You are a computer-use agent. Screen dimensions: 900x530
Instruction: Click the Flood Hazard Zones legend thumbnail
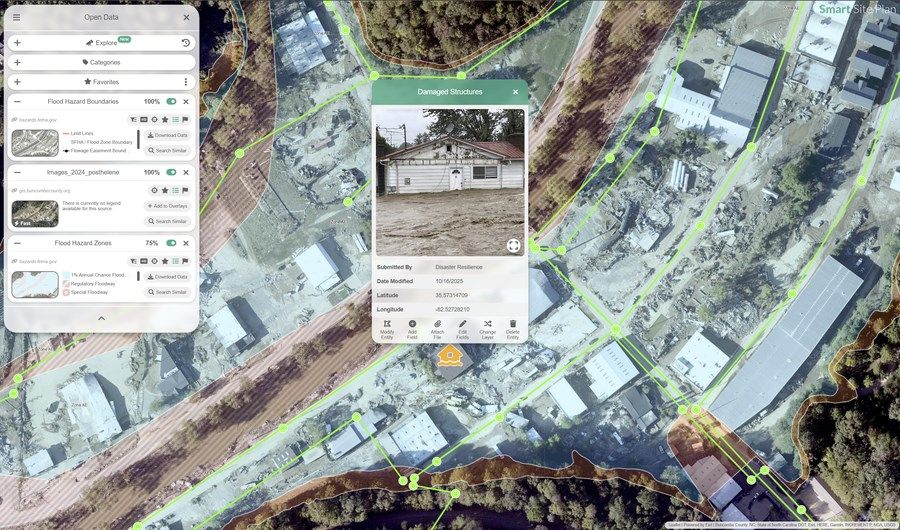tap(35, 284)
